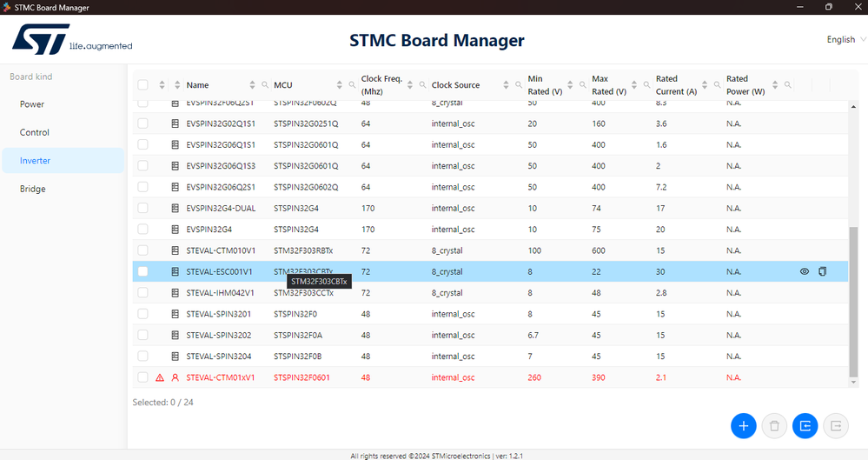Viewport: 868px width, 460px height.
Task: Sort by Clock Source arrows
Action: click(506, 85)
